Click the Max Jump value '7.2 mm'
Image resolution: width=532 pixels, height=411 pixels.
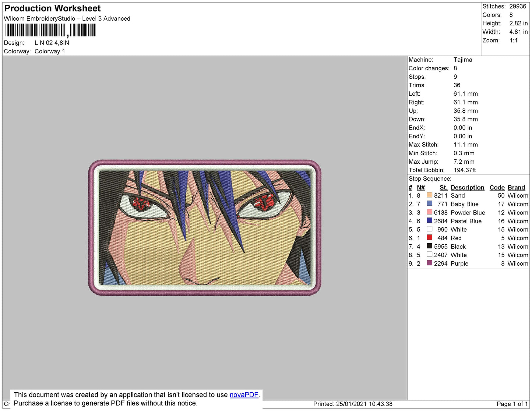464,162
